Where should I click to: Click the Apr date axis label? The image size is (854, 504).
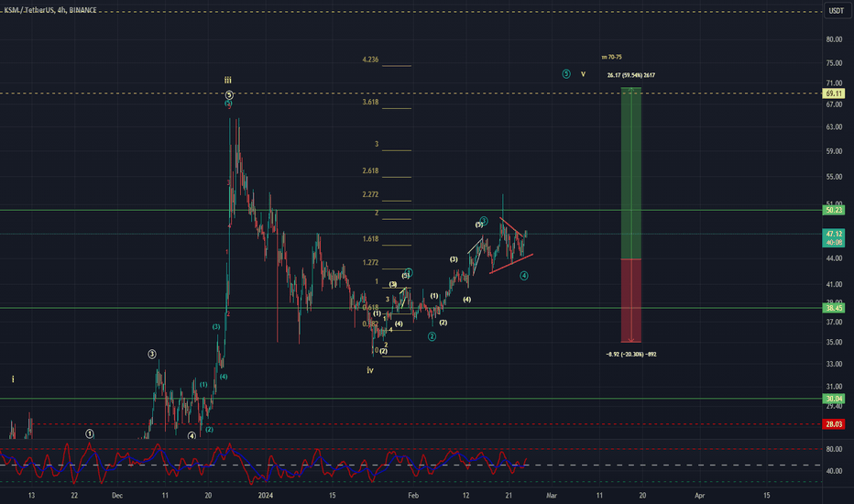[x=700, y=495]
